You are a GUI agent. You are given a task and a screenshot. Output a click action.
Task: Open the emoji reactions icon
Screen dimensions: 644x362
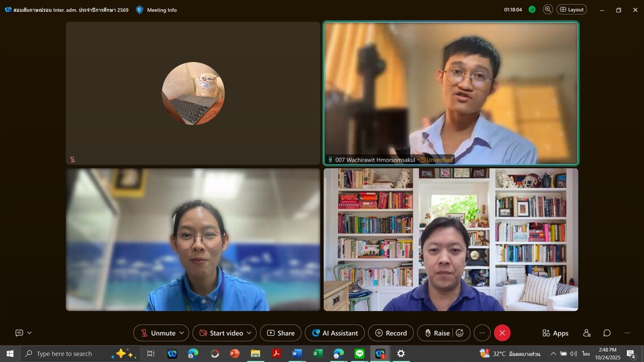point(460,333)
